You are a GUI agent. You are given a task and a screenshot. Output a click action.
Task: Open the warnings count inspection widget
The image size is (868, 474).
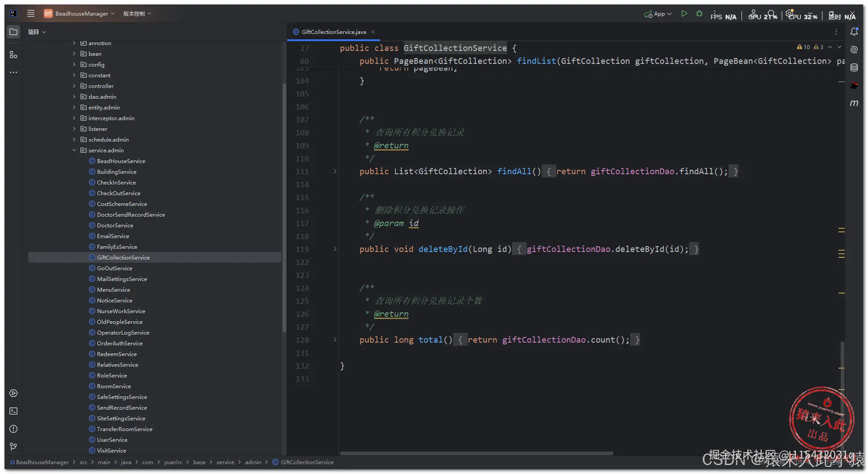tap(810, 47)
